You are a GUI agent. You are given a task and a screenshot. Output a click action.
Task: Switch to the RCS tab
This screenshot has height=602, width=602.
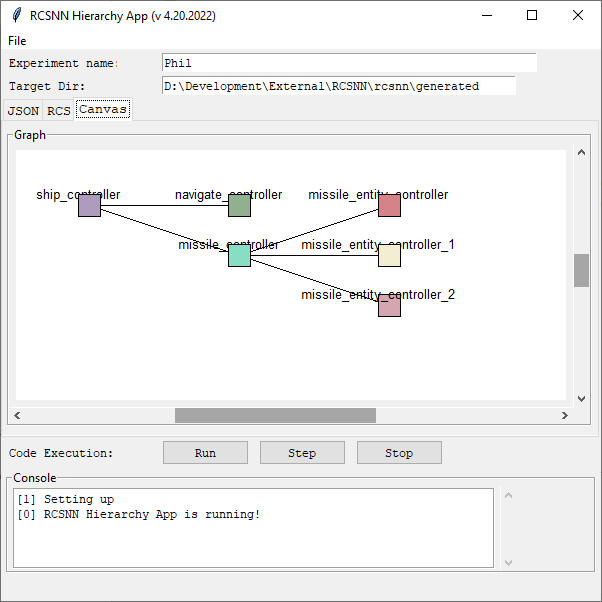pyautogui.click(x=58, y=110)
